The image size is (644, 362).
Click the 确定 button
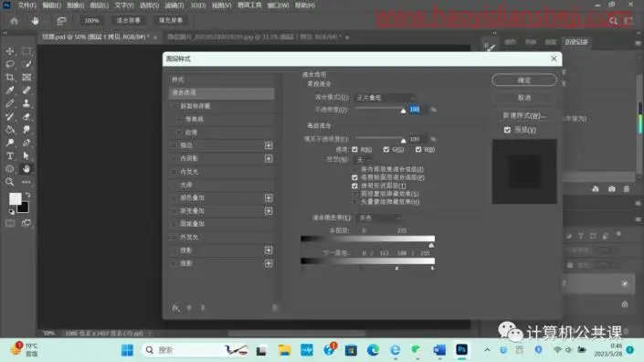click(524, 80)
